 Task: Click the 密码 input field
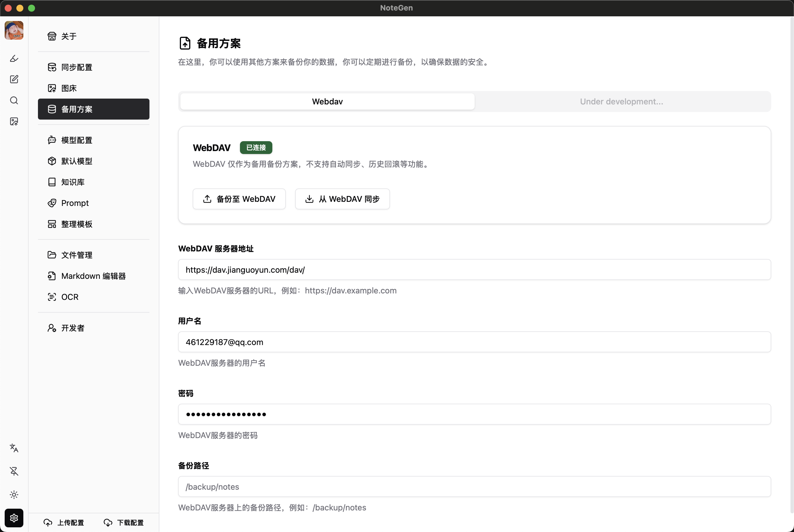[x=474, y=414]
